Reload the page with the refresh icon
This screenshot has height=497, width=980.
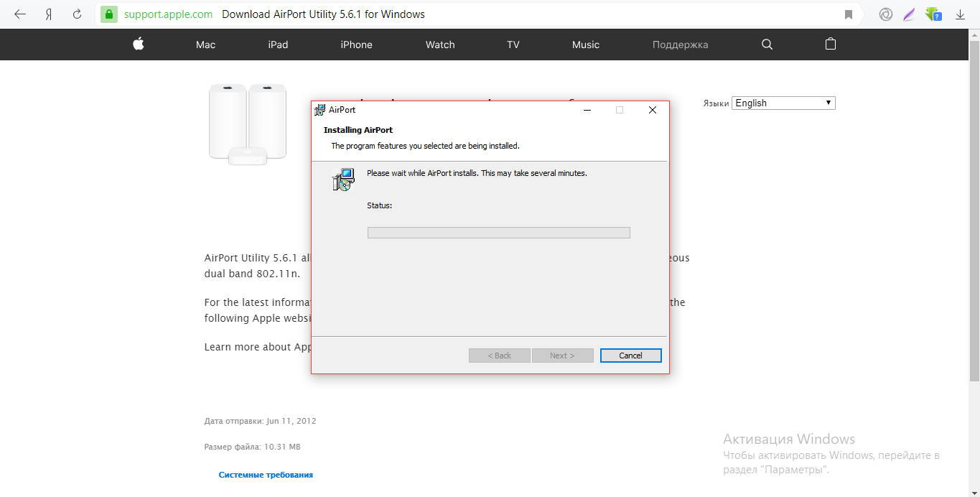tap(77, 14)
